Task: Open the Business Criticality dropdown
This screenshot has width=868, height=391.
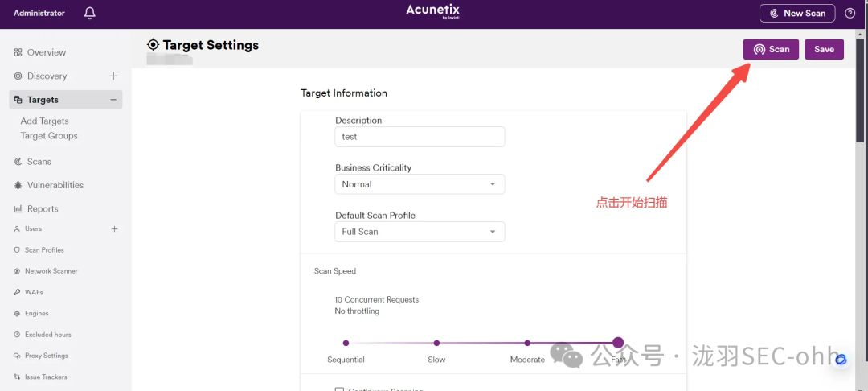Action: point(420,184)
